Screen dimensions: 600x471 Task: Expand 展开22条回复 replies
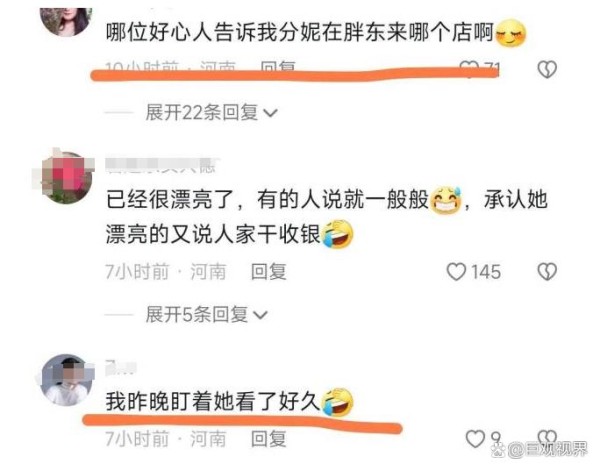pos(211,112)
